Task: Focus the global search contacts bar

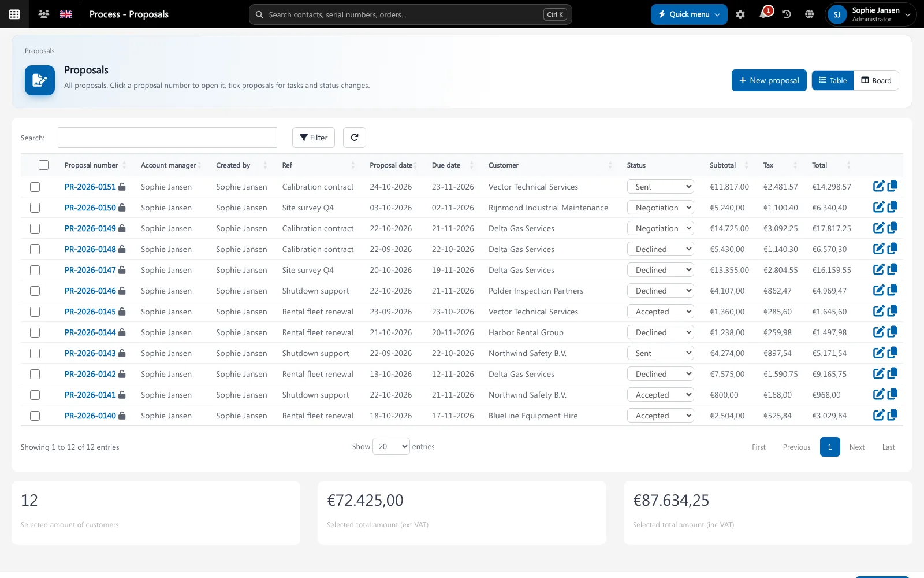Action: [411, 14]
